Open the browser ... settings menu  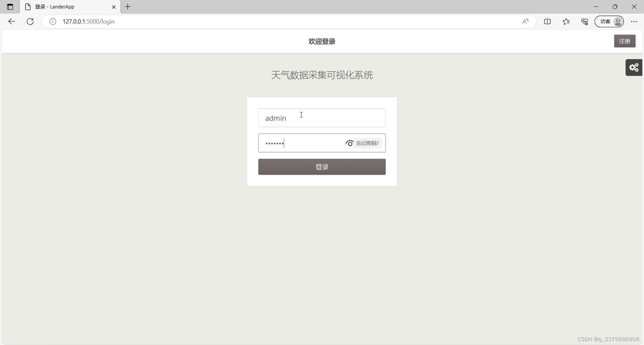coord(635,21)
